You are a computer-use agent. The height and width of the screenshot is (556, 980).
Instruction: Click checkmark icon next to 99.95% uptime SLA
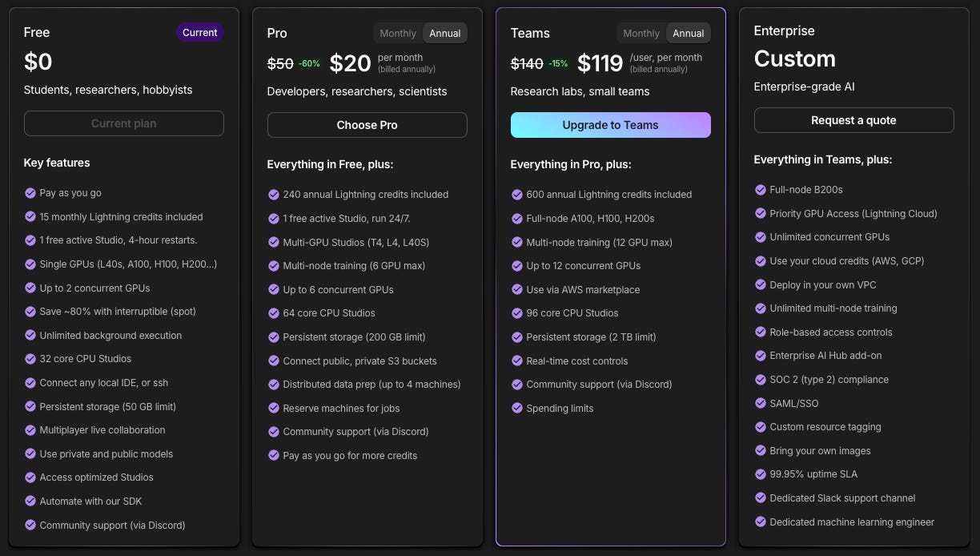tap(761, 474)
